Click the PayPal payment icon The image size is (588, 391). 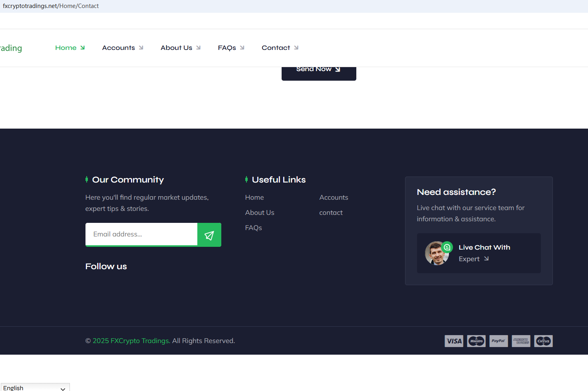pos(499,341)
